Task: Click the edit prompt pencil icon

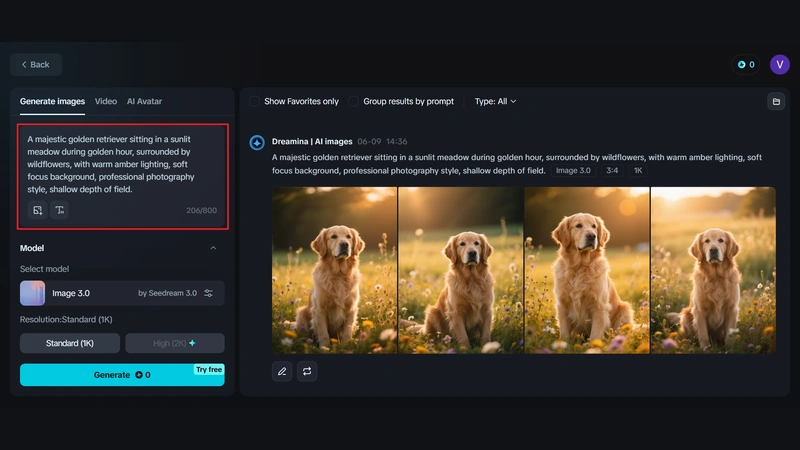Action: [282, 371]
